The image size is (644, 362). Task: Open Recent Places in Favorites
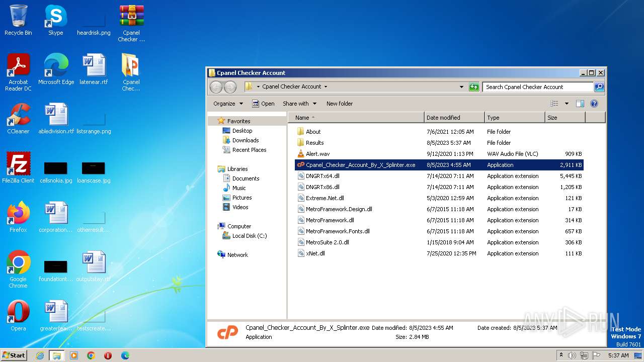pyautogui.click(x=245, y=150)
